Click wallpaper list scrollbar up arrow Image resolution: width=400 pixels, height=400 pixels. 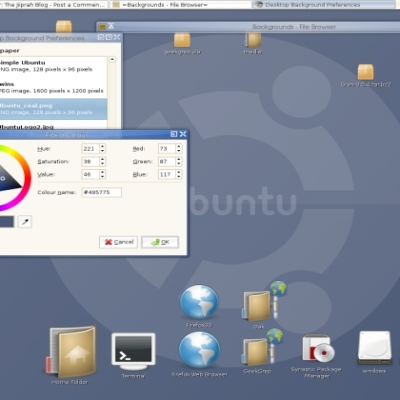point(112,59)
